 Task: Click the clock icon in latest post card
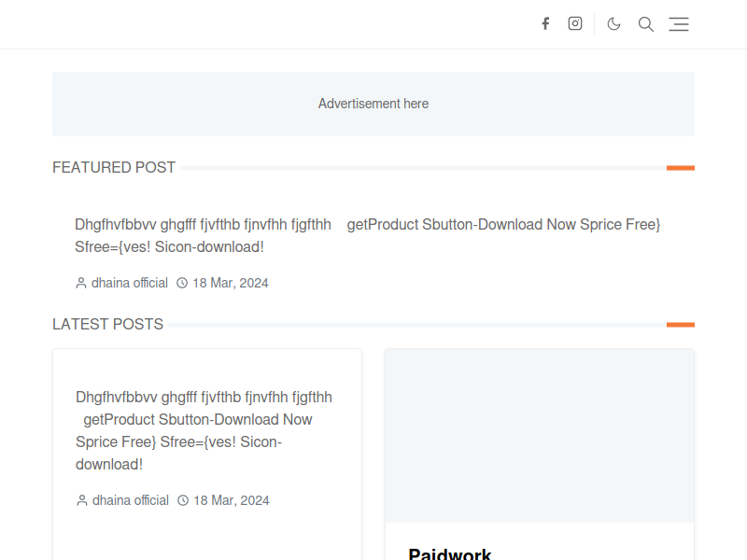183,500
